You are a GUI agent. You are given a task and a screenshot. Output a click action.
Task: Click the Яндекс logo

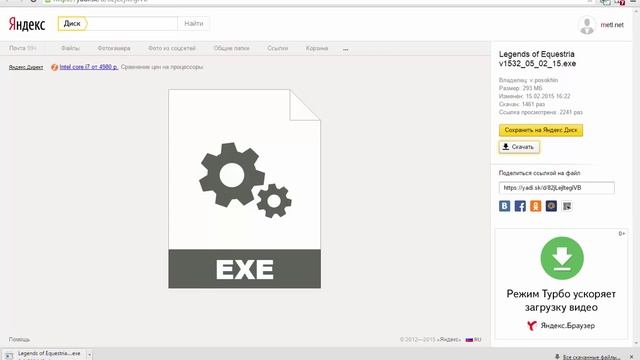point(27,24)
